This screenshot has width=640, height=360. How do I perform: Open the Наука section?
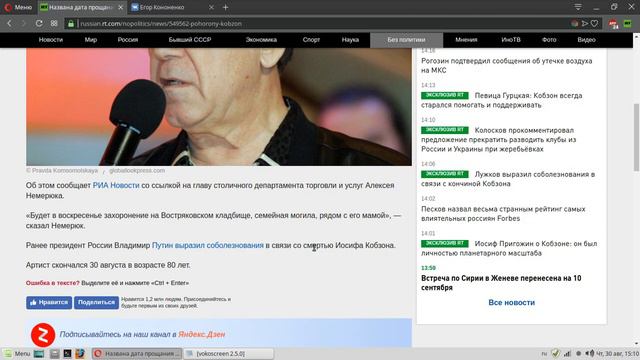(350, 40)
